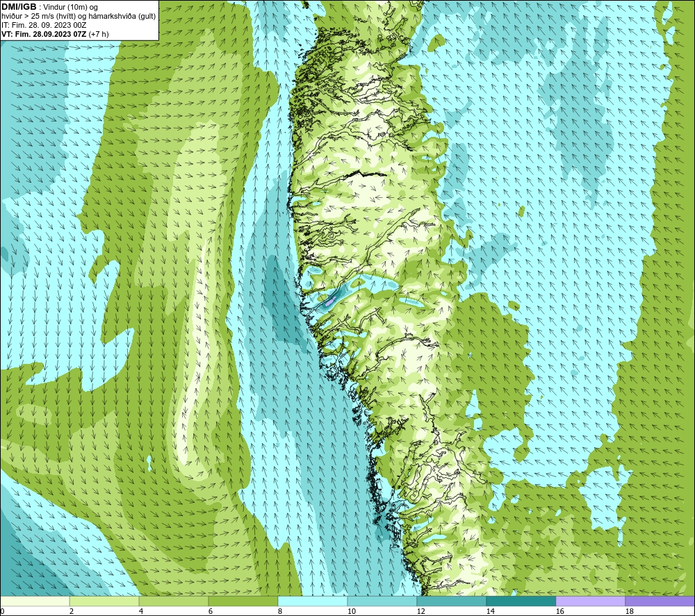Click the DMI/IGB title text
Viewport: 695px width, 616px height.
point(19,7)
